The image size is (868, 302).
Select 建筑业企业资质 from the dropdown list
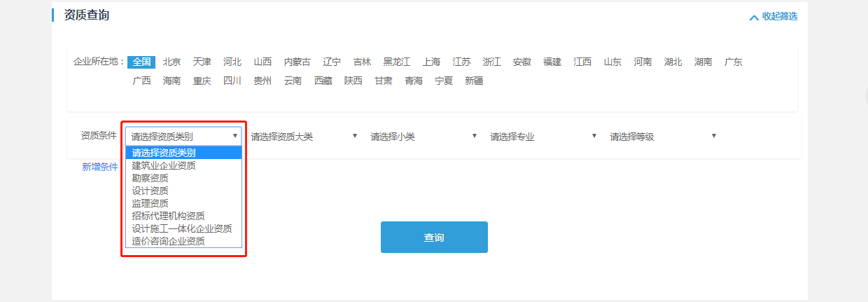(x=164, y=165)
